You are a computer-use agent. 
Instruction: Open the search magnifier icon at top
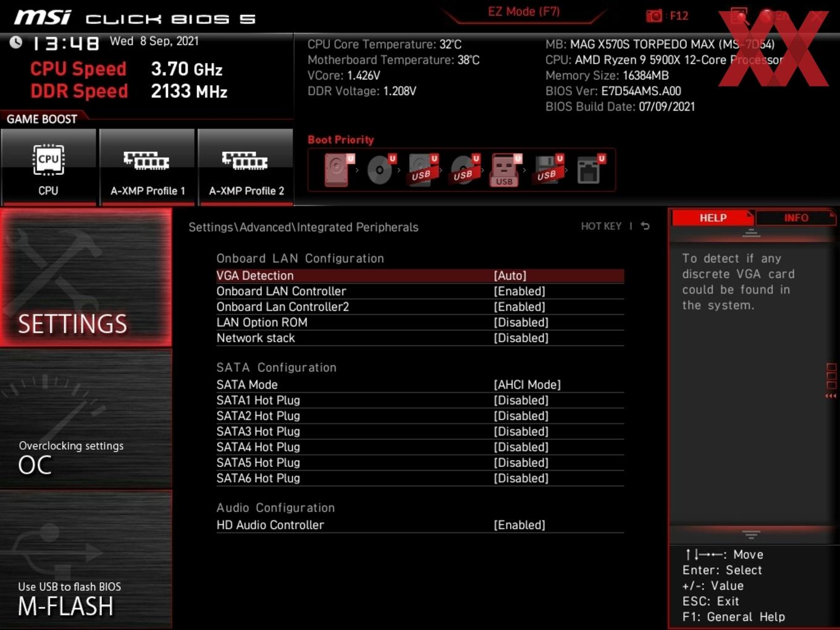[x=739, y=15]
